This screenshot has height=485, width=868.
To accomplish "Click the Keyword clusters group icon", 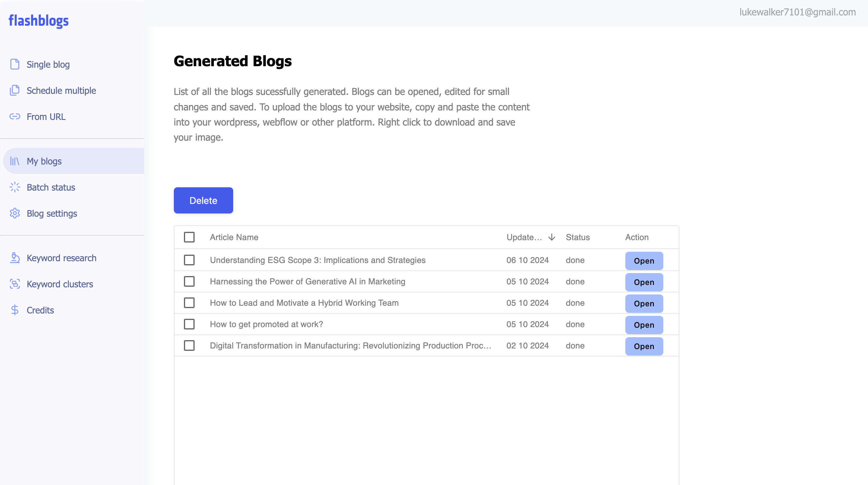I will tap(15, 284).
